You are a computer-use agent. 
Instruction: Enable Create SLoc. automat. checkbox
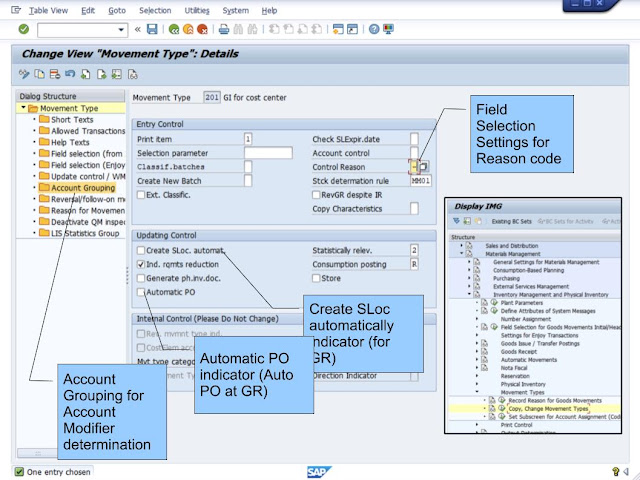pyautogui.click(x=141, y=250)
